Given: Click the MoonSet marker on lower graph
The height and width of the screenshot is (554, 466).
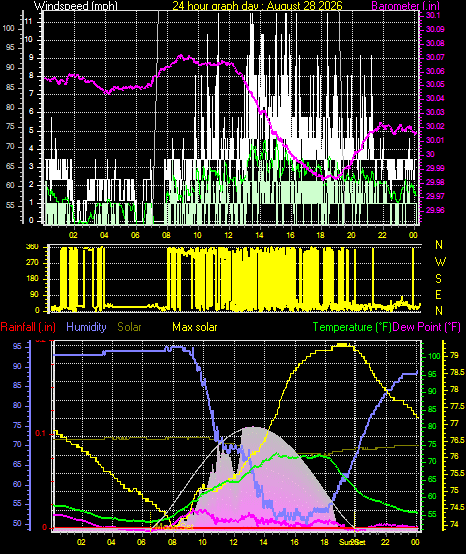Looking at the screenshot, I should [175, 527].
